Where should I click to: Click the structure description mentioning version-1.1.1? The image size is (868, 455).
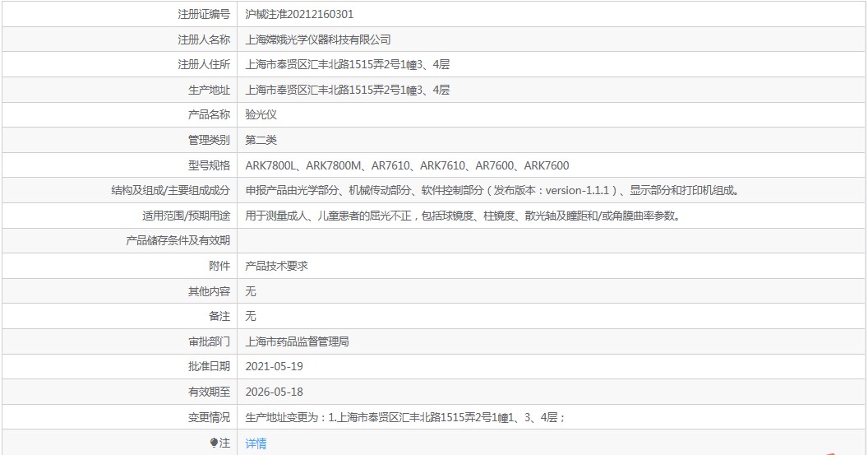tap(492, 191)
